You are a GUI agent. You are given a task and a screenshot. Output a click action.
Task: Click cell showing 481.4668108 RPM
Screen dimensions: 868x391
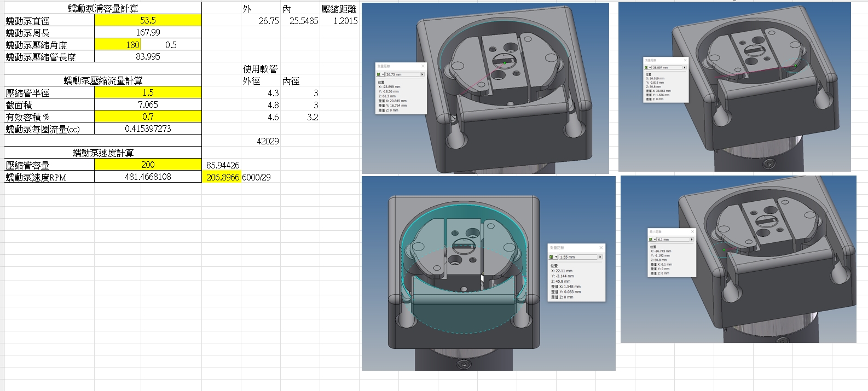148,177
